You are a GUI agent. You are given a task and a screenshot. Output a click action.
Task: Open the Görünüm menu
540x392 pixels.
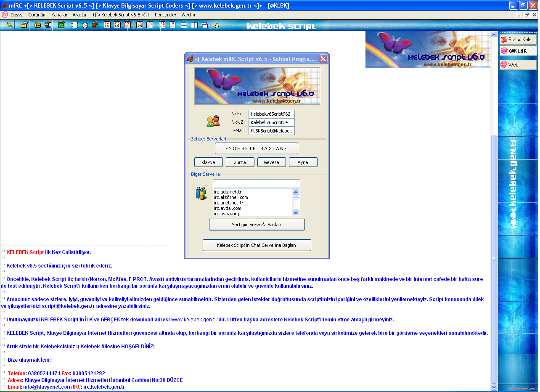(37, 15)
